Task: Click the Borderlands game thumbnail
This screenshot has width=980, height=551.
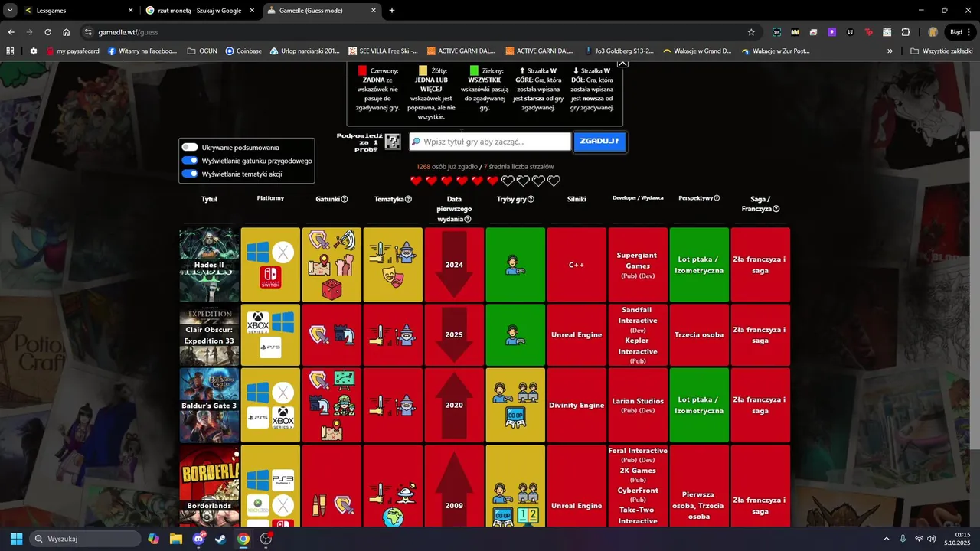Action: click(x=209, y=486)
